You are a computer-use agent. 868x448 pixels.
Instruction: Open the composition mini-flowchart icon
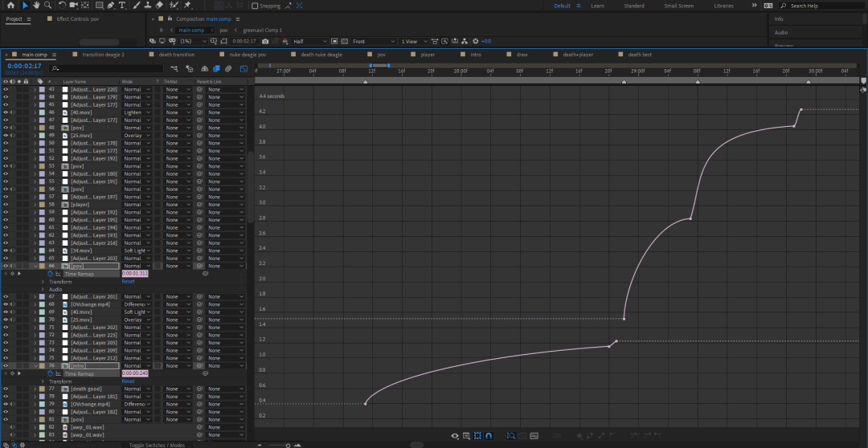174,69
